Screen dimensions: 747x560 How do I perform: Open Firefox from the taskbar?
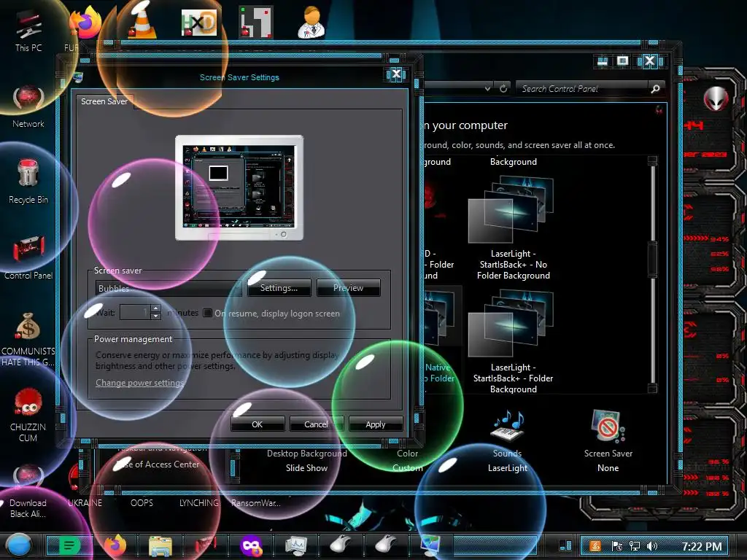point(115,545)
